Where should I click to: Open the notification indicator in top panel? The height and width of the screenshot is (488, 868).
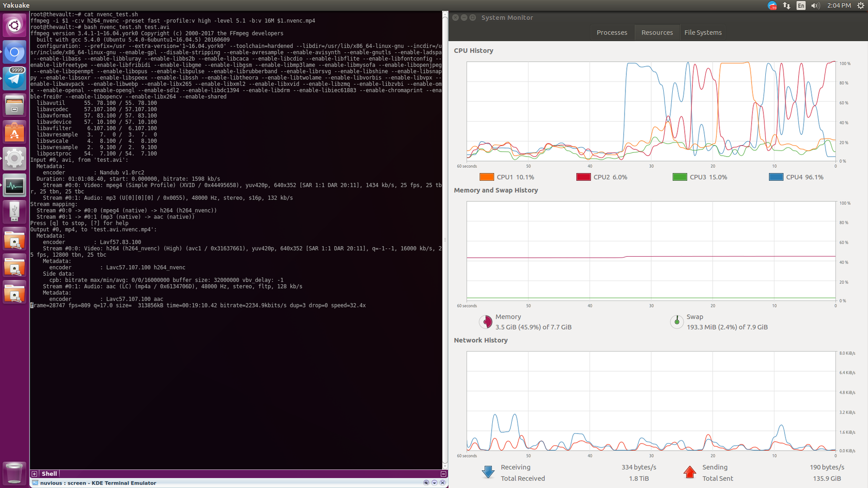click(x=772, y=6)
